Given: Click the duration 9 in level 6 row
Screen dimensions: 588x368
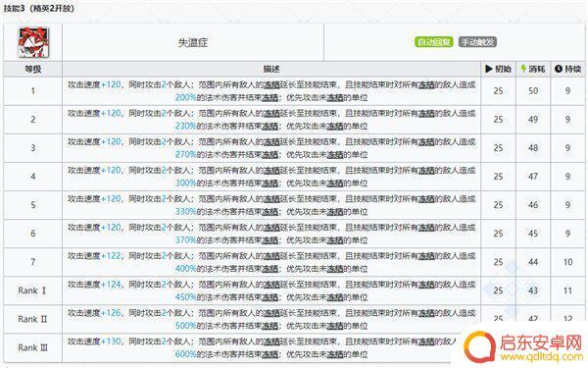Looking at the screenshot, I should click(x=567, y=234).
